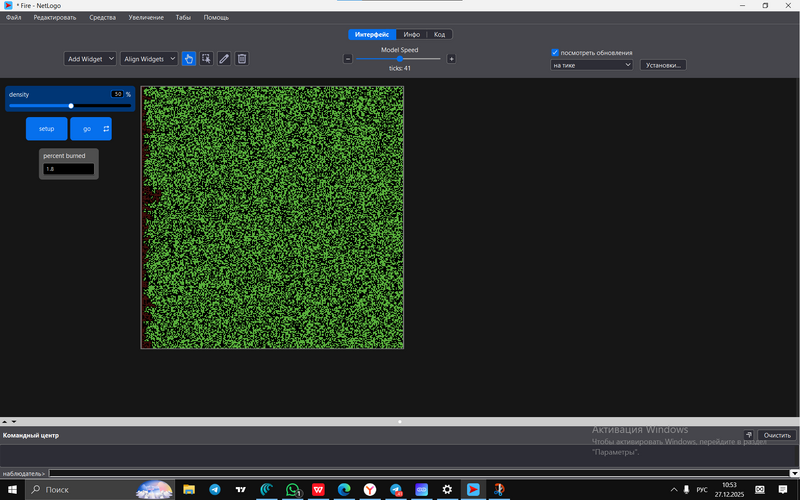Click the edit pencil tool

[x=224, y=59]
